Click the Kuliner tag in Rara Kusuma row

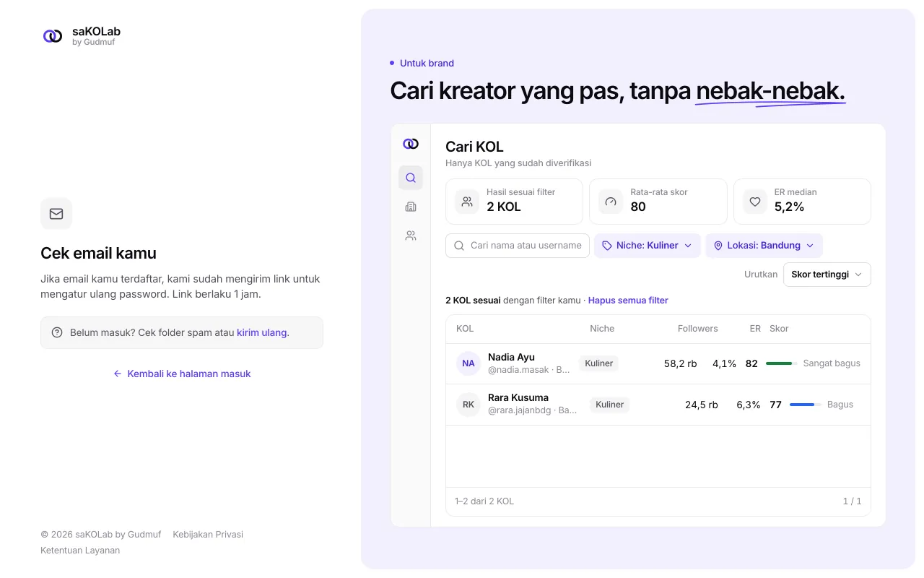click(610, 405)
